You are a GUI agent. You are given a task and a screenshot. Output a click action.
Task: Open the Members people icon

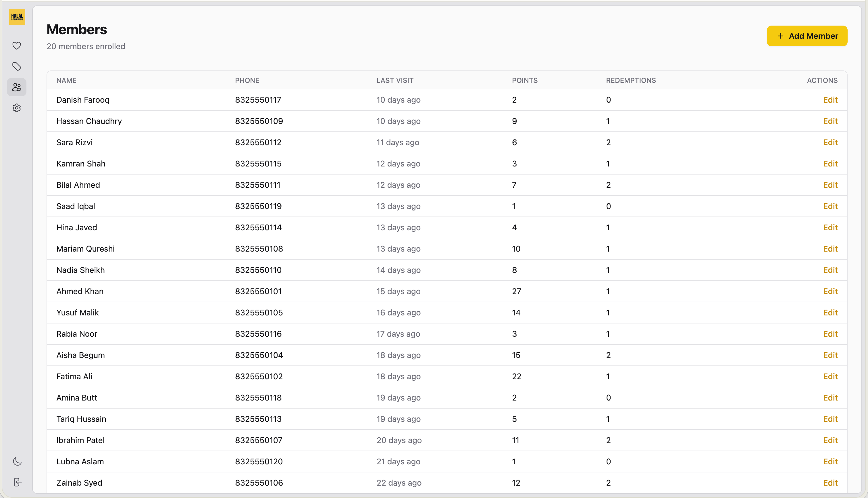17,87
